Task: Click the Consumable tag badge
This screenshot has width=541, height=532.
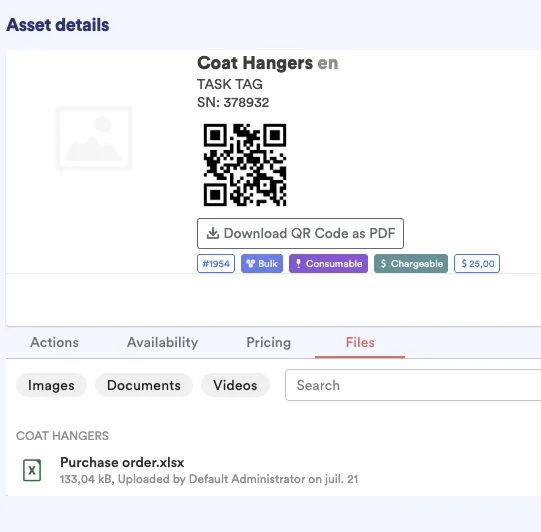Action: pyautogui.click(x=328, y=264)
